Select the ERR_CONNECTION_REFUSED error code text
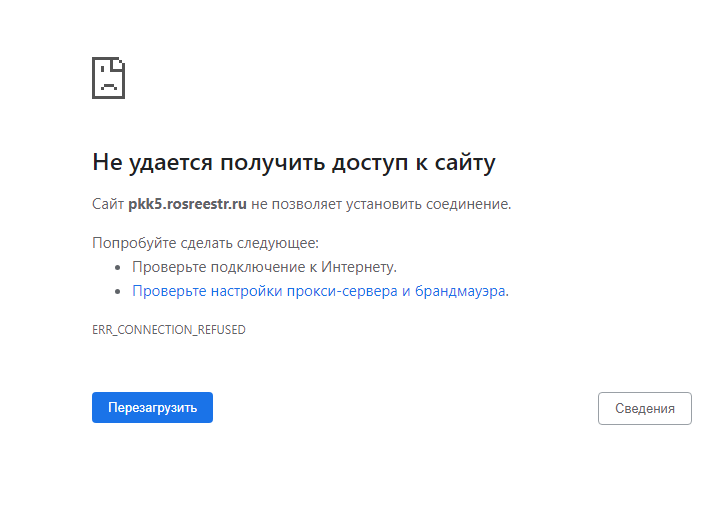Screen dimensions: 726x524 click(169, 330)
